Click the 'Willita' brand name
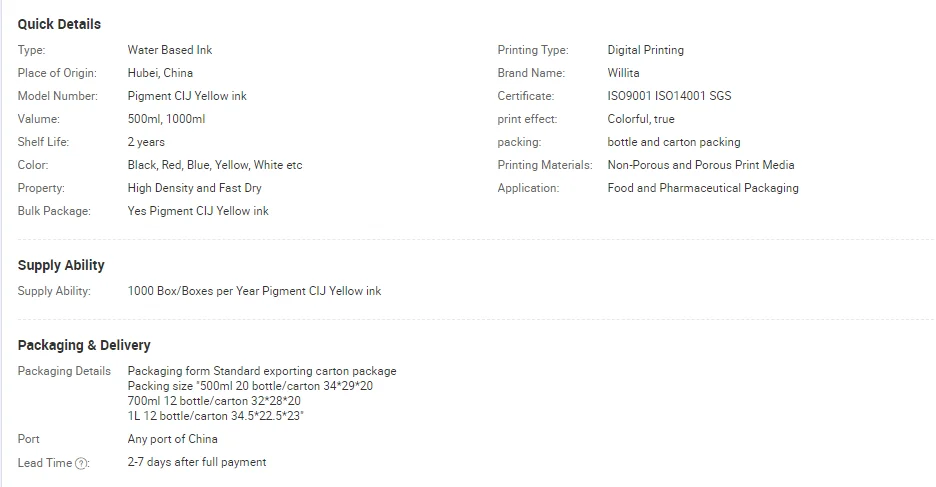The width and height of the screenshot is (936, 487). click(623, 73)
